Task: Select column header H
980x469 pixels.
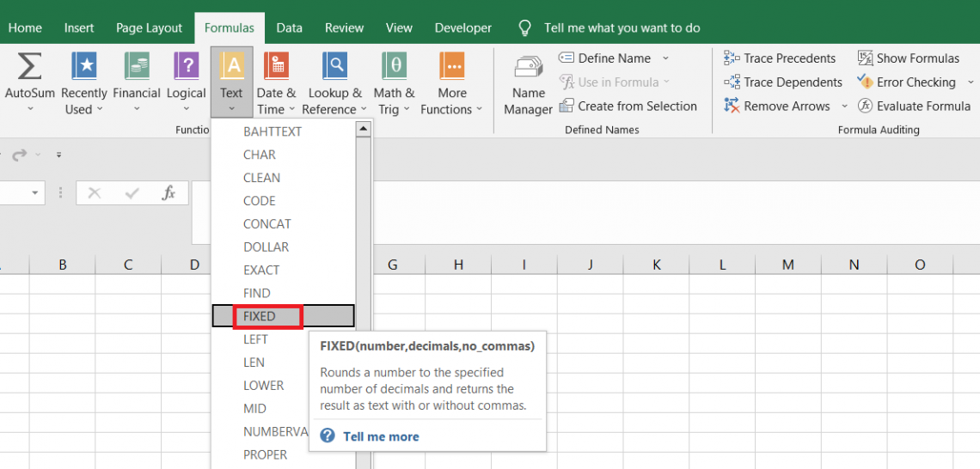Action: [458, 265]
